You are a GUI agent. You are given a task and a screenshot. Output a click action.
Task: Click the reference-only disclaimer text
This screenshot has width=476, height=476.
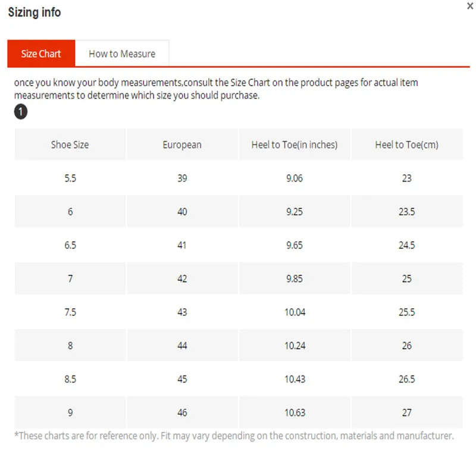(234, 436)
